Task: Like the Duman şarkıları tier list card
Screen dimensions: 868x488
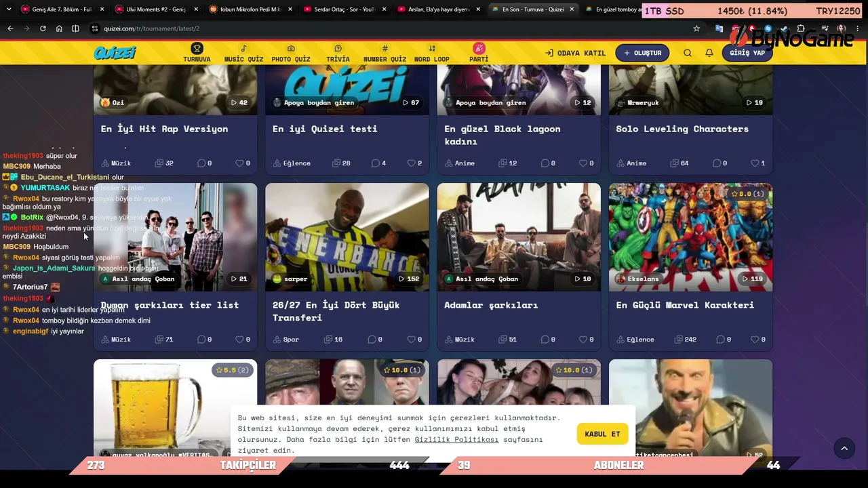Action: point(239,340)
